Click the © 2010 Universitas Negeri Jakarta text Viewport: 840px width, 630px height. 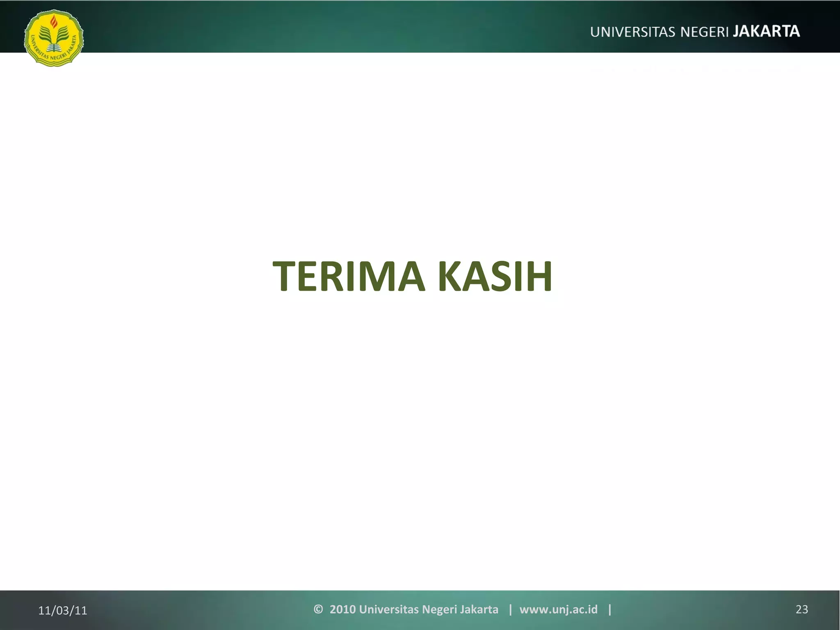click(x=406, y=609)
